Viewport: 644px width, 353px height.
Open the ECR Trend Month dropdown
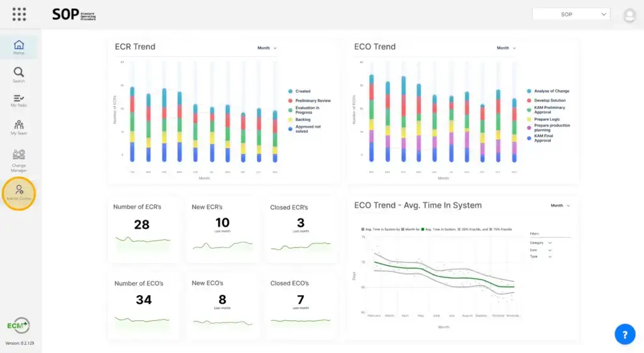267,48
